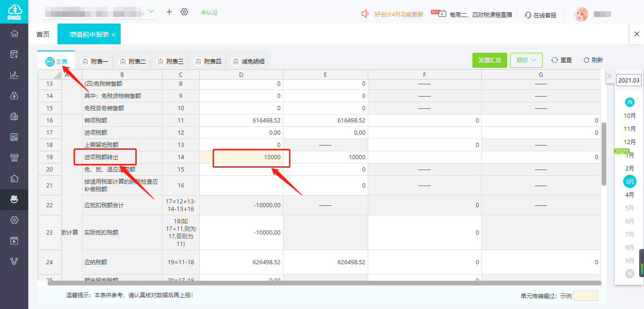Image resolution: width=644 pixels, height=309 pixels.
Task: Select cell D22 value -10000.00
Action: click(x=241, y=205)
